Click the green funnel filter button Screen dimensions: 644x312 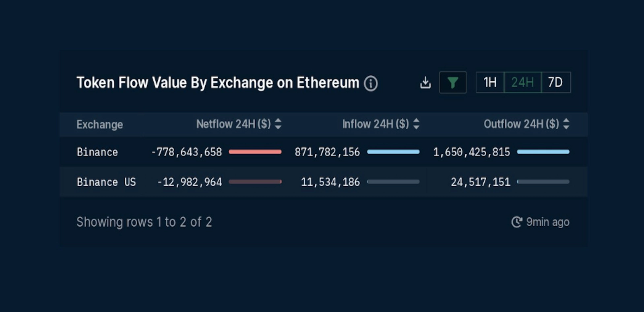click(453, 82)
